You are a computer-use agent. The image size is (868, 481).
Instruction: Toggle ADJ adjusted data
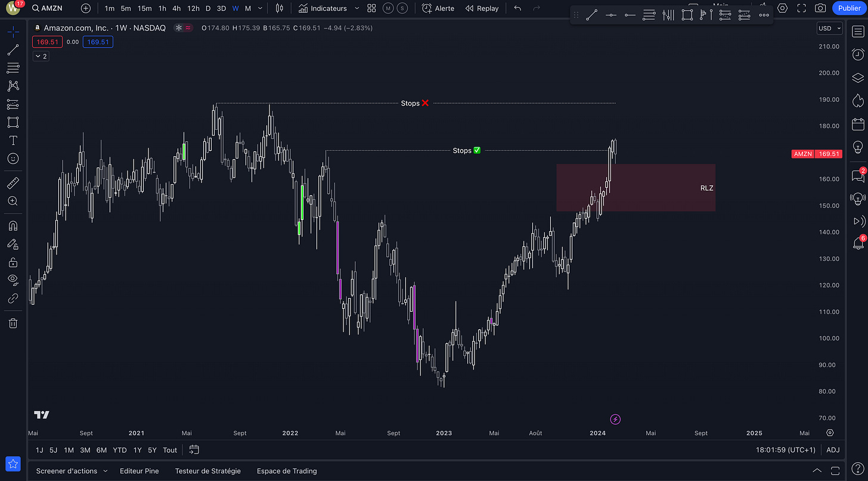tap(833, 450)
